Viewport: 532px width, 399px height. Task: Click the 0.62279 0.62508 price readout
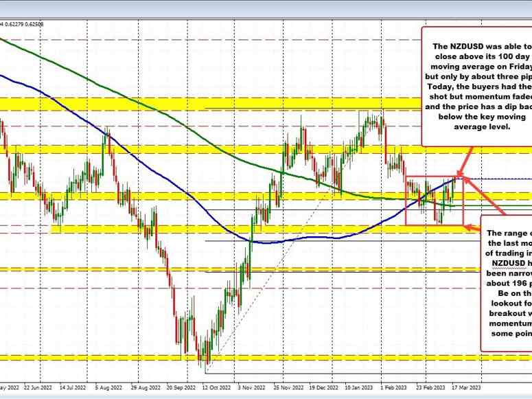pos(24,25)
